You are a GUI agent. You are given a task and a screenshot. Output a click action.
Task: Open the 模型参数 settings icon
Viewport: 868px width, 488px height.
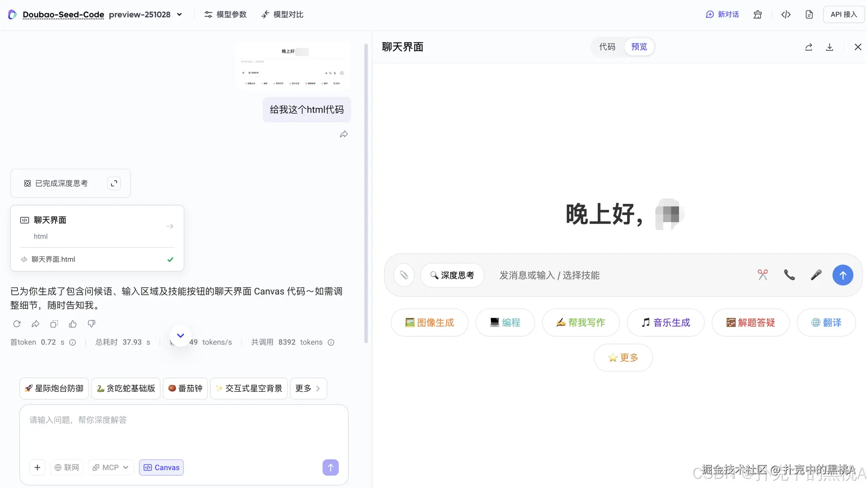(x=209, y=14)
